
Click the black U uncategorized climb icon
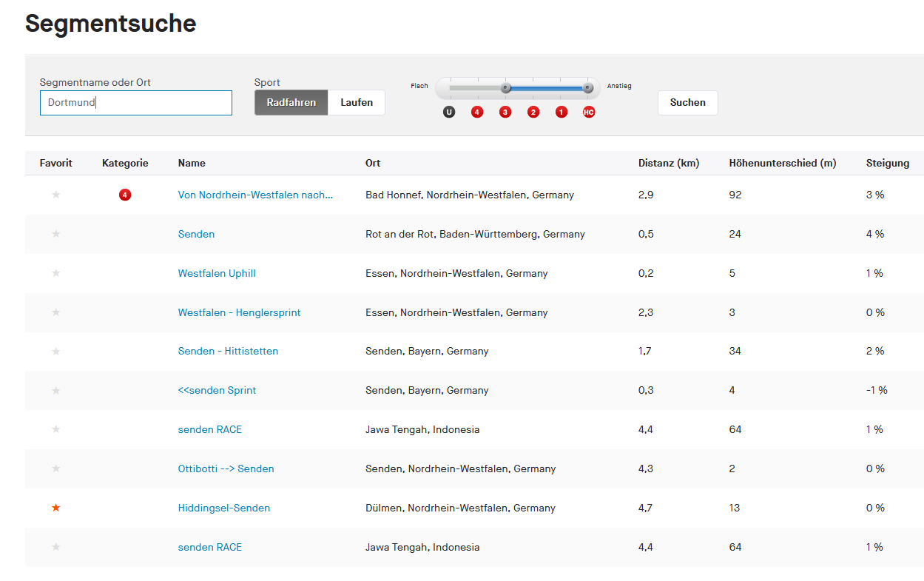click(449, 112)
